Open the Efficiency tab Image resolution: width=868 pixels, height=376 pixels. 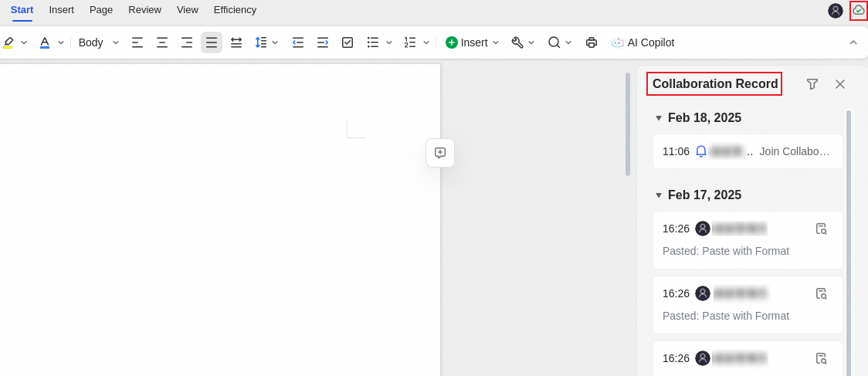tap(236, 10)
